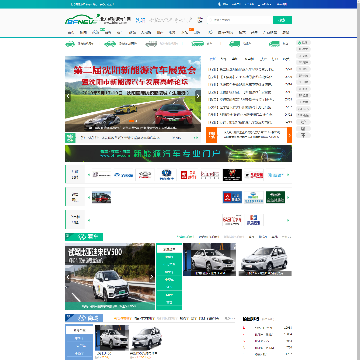Open silver crossover thumbnail in blue section
This screenshot has width=360, height=360.
(x=147, y=337)
